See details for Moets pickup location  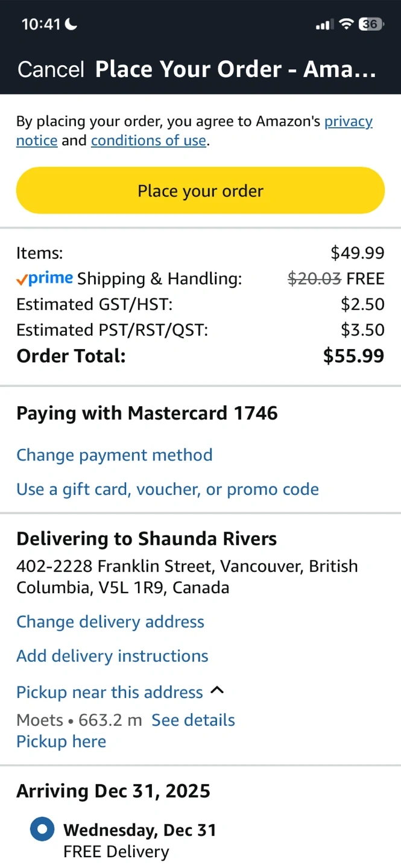click(193, 720)
